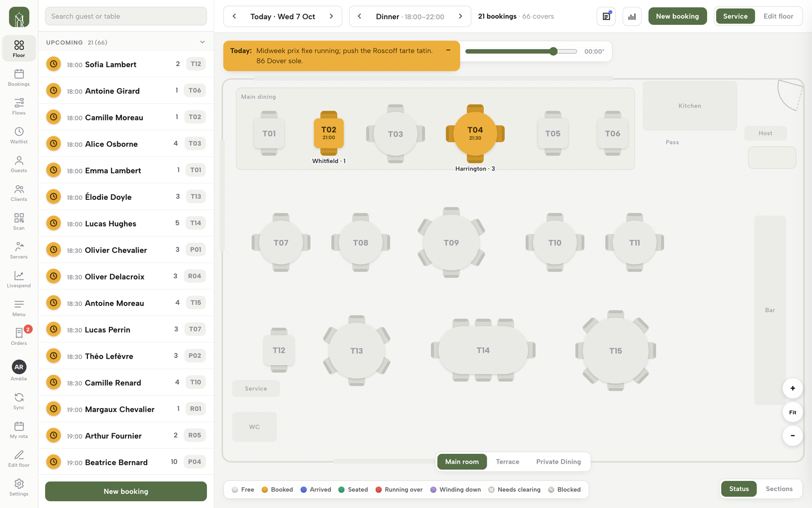This screenshot has width=812, height=508.
Task: Open Orders with the notification badge
Action: pos(19,336)
